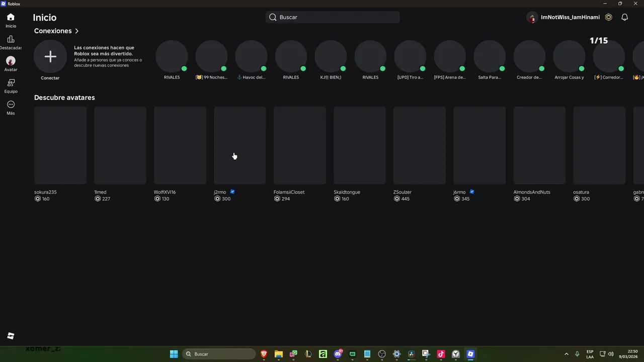Open TikTok from the taskbar
Viewport: 644px width, 362px height.
pos(441,354)
